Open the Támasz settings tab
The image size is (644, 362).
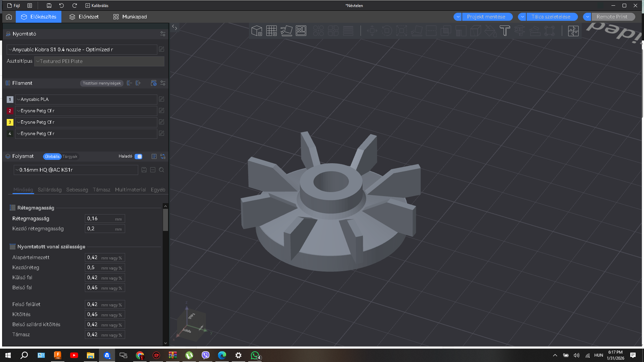click(102, 190)
